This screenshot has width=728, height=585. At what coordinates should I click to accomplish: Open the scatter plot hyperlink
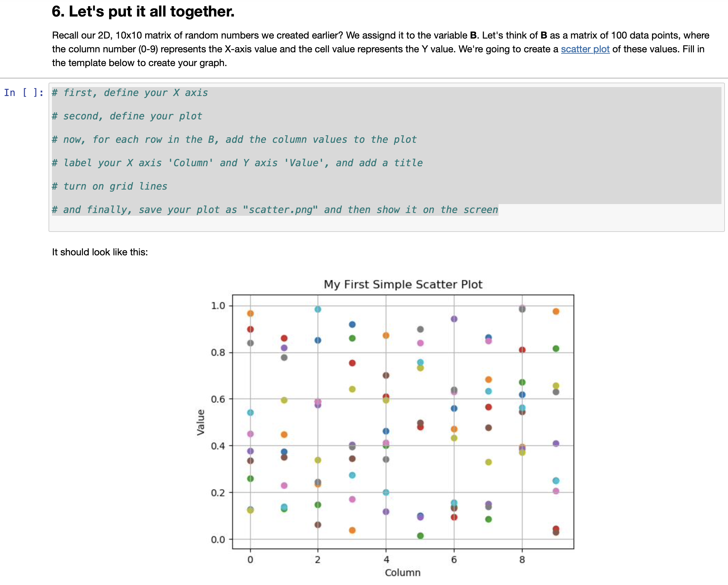coord(585,49)
